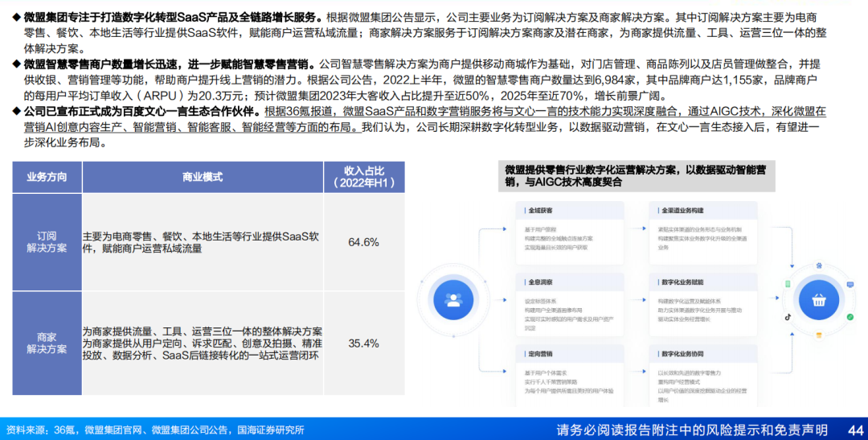868x440 pixels.
Task: Click the 订阅解决方案 business model description cell
Action: point(203,242)
